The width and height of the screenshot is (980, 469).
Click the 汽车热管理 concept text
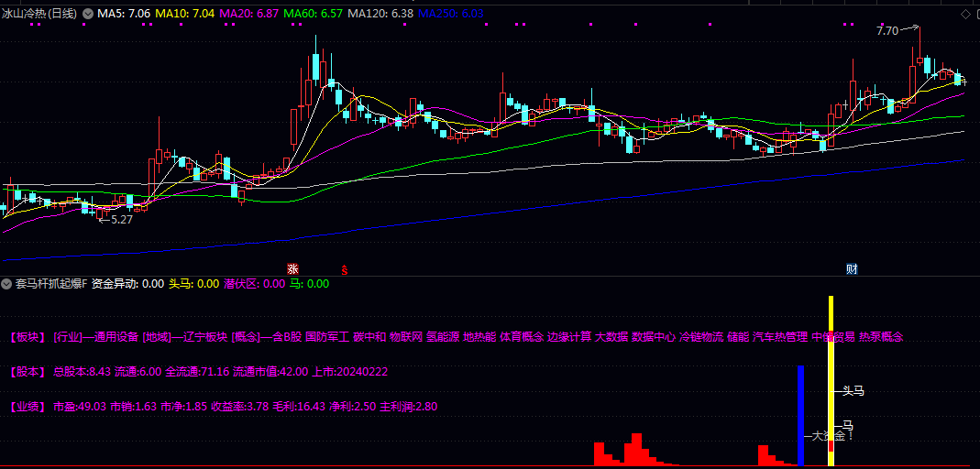coord(781,337)
